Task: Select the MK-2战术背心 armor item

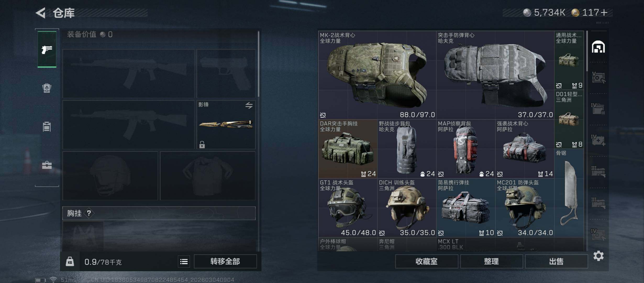Action: click(377, 75)
